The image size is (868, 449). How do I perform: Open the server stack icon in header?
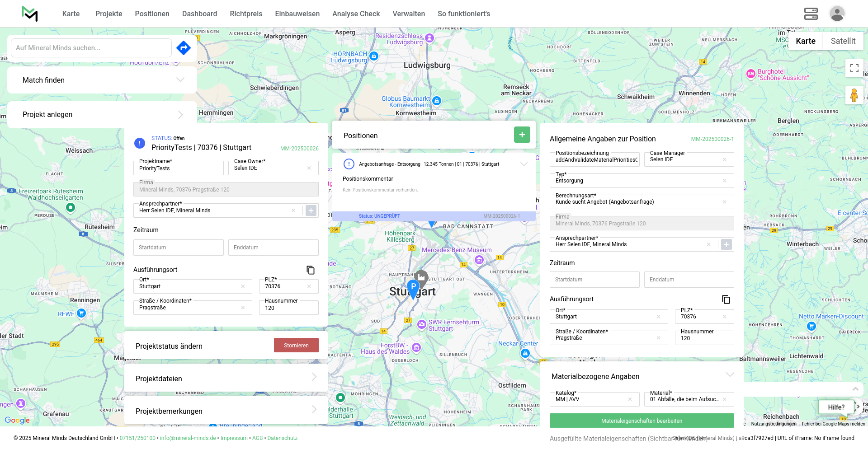[811, 14]
